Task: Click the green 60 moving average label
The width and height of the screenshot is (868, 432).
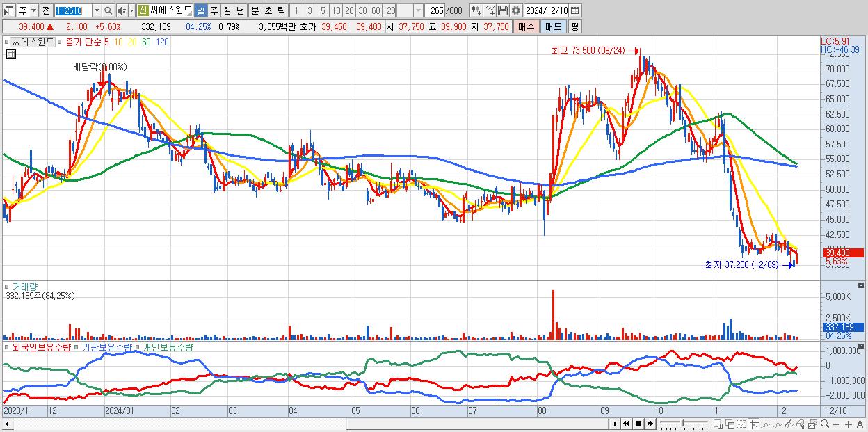Action: tap(146, 42)
